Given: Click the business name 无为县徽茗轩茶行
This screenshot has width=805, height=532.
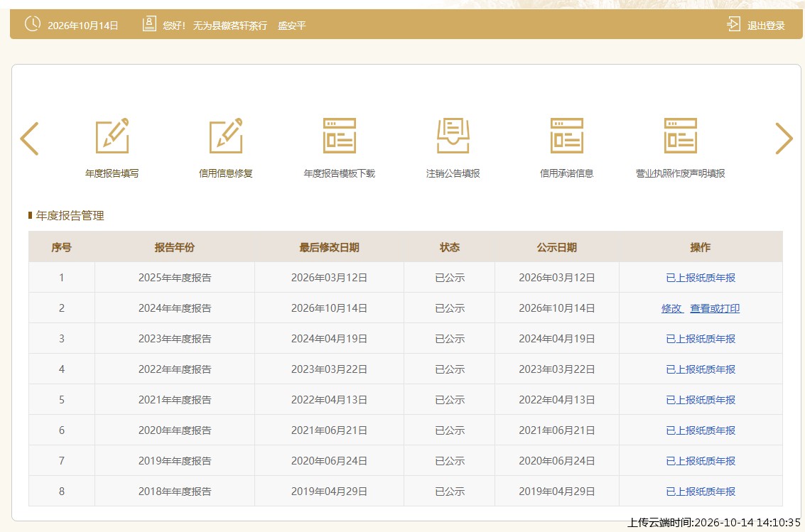Looking at the screenshot, I should [x=230, y=26].
